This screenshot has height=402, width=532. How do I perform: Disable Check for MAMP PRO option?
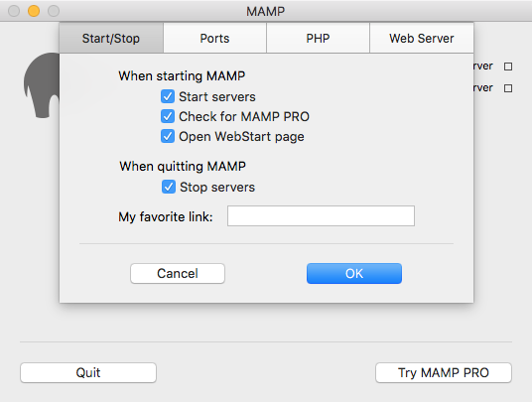click(x=168, y=116)
